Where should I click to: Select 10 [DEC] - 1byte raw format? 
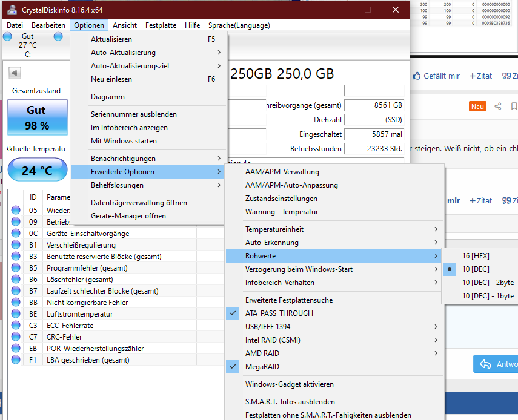coord(480,295)
